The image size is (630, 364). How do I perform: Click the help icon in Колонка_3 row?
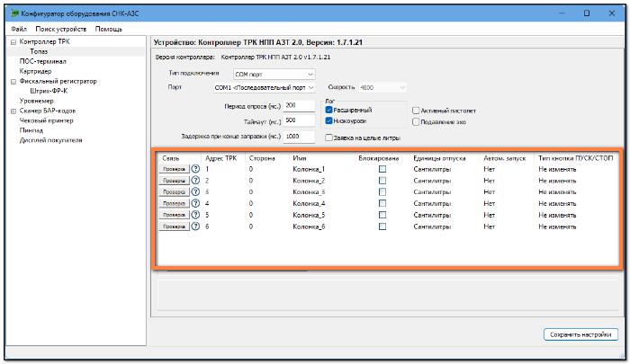tap(195, 191)
